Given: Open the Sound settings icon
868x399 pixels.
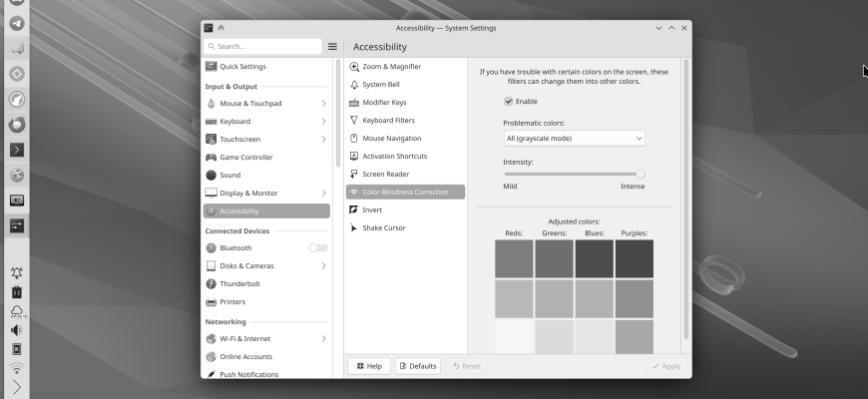Looking at the screenshot, I should (212, 176).
